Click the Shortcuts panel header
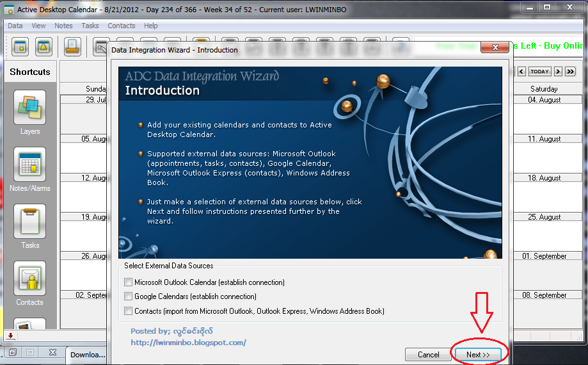The image size is (588, 365). coord(30,72)
